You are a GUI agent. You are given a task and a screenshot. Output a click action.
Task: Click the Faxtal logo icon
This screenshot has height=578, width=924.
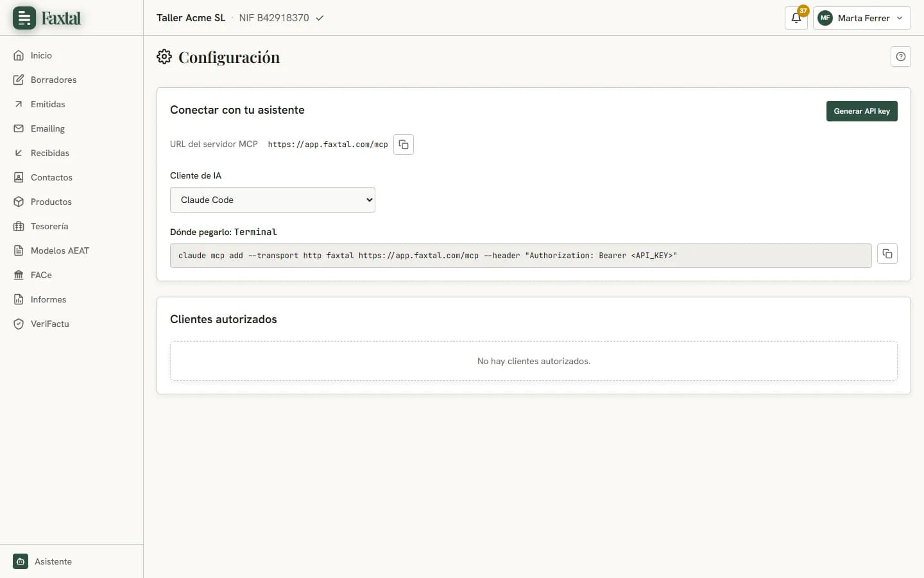click(x=24, y=18)
